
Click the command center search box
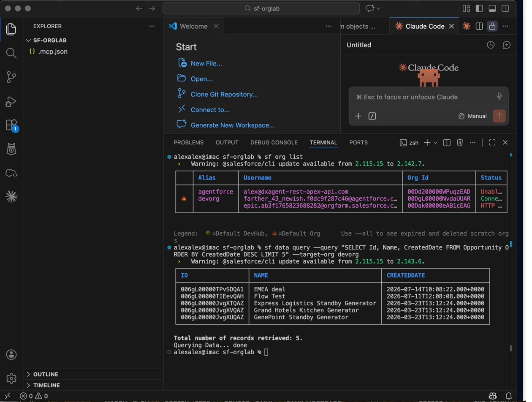[261, 8]
